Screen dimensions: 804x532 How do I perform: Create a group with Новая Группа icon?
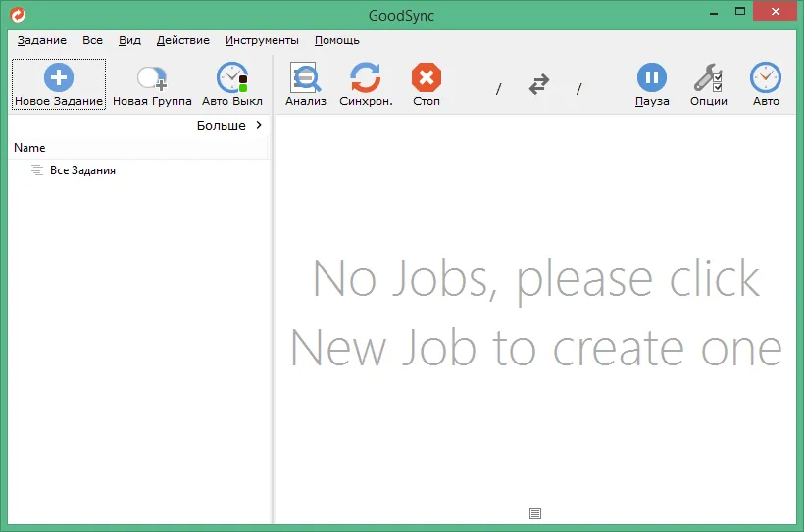152,78
